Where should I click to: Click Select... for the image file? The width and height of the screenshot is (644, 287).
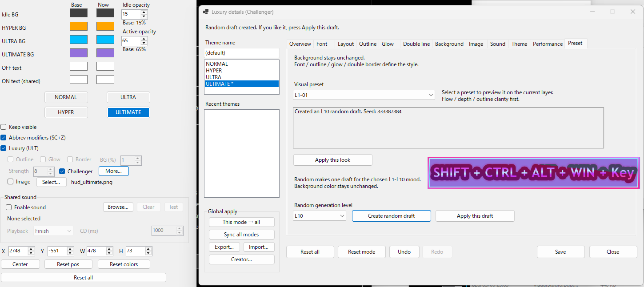[x=51, y=182]
